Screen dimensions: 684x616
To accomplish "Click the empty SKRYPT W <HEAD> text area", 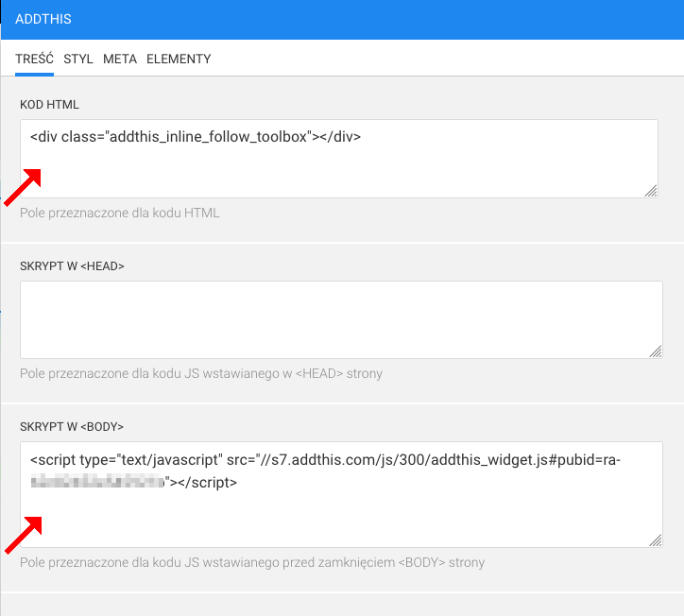I will [341, 319].
